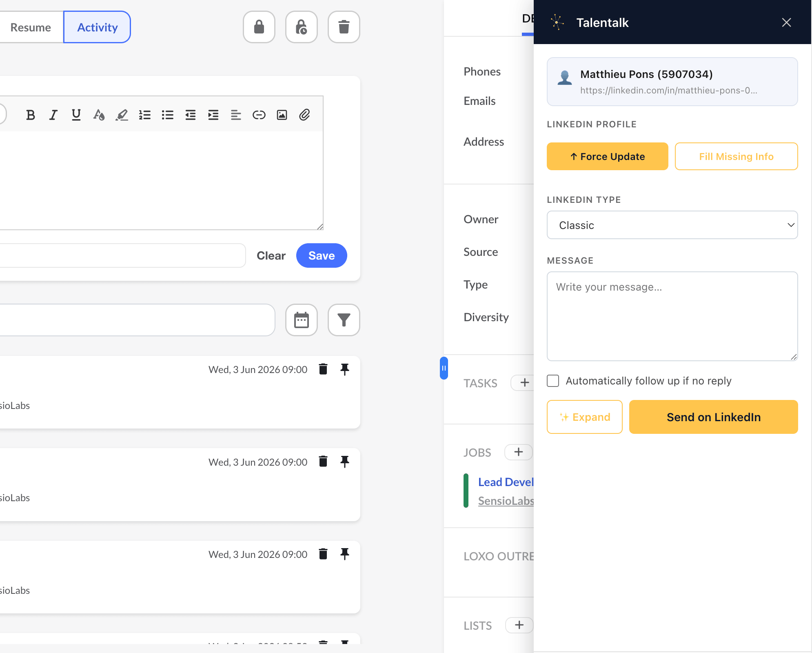Insert a numbered list
The width and height of the screenshot is (812, 653).
[145, 115]
